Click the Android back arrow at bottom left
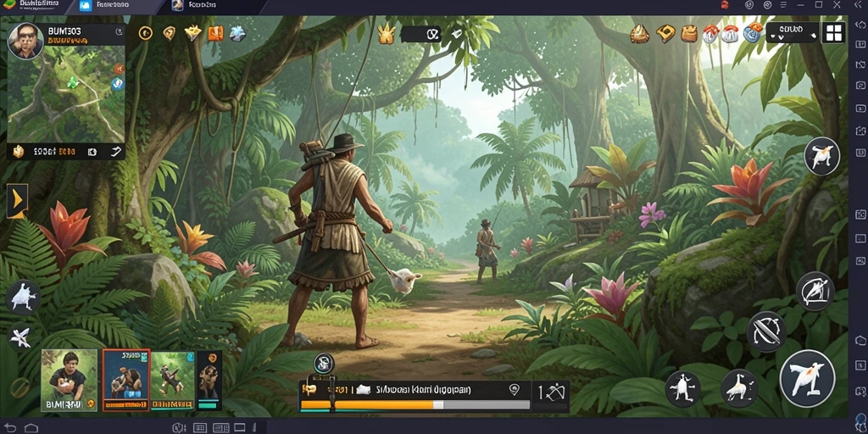The image size is (868, 434). 11,427
